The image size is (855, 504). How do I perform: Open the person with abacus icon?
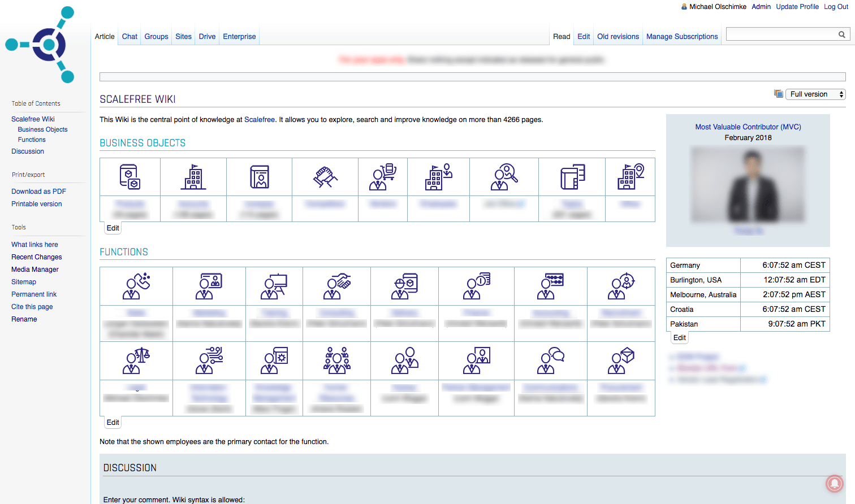pos(551,286)
